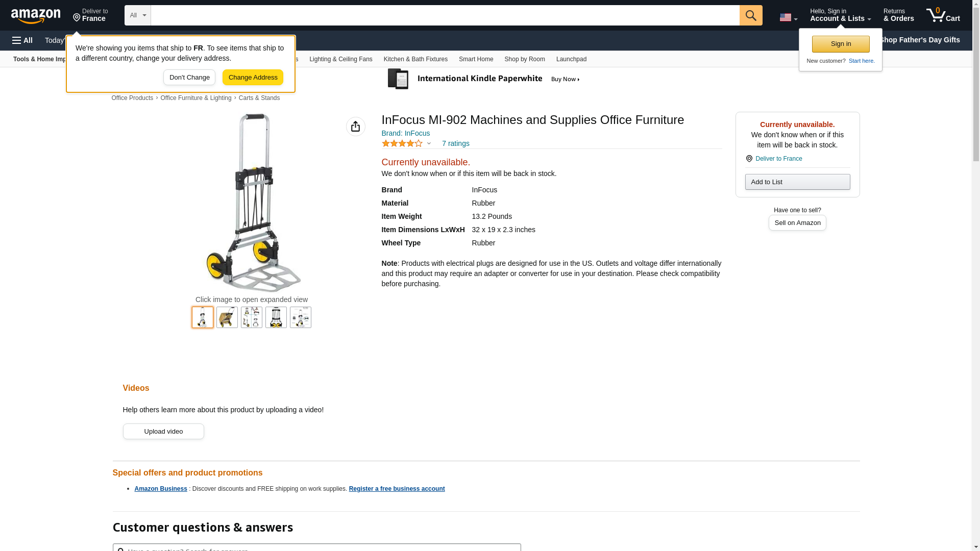Open the language flag dropdown
Image resolution: width=980 pixels, height=551 pixels.
[x=788, y=17]
